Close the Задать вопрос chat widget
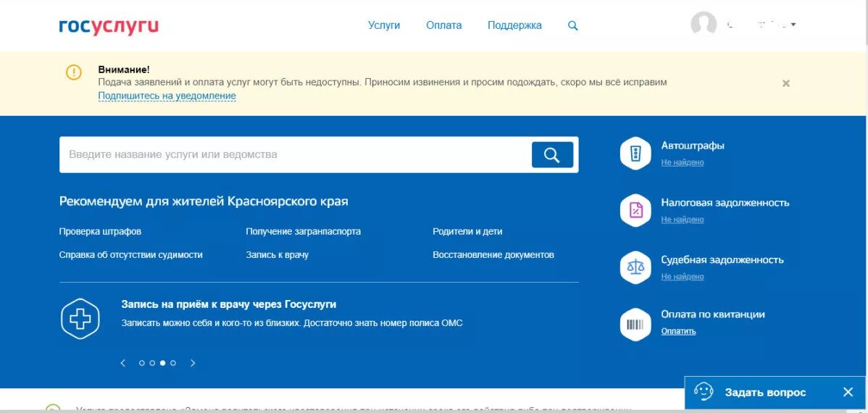Image resolution: width=868 pixels, height=413 pixels. [848, 392]
